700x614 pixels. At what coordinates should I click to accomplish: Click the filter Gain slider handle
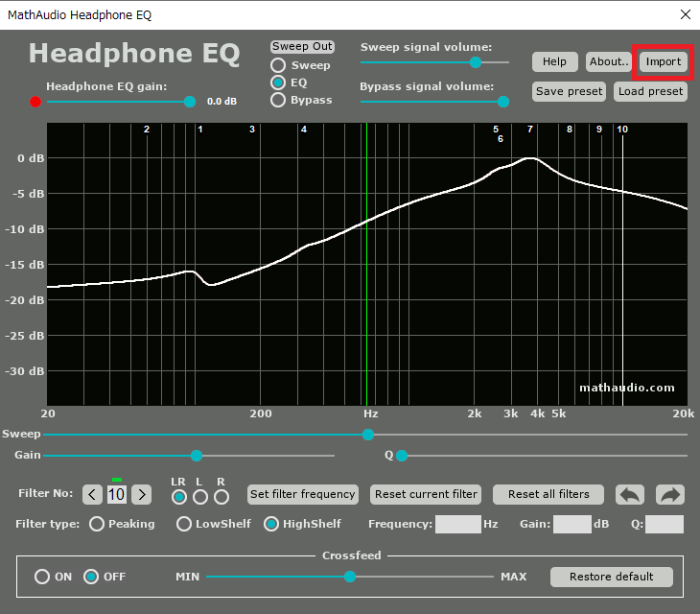[x=197, y=456]
